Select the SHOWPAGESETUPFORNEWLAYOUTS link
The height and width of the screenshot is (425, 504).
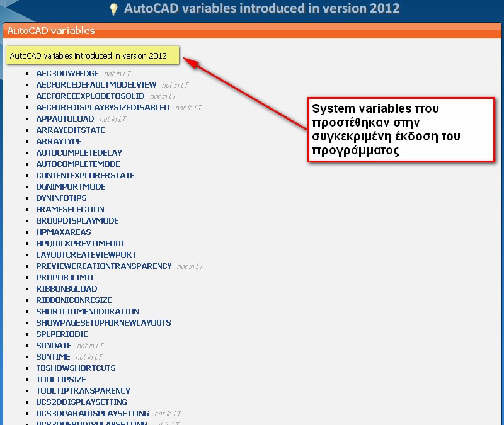[103, 322]
